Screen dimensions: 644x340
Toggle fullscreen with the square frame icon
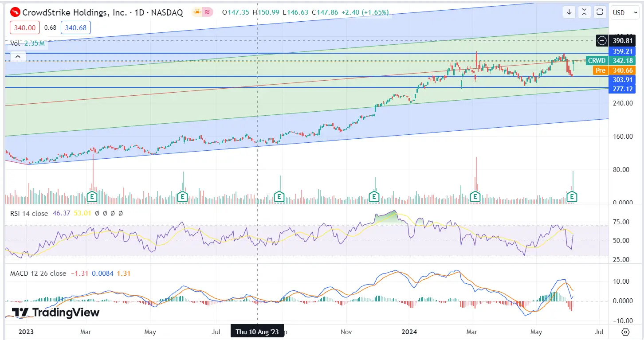click(600, 12)
